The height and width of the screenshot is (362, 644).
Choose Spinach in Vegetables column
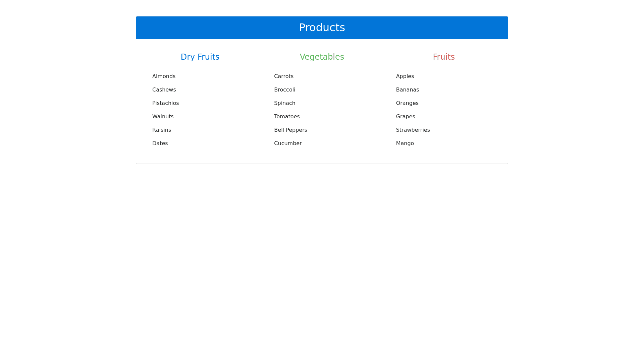click(284, 103)
